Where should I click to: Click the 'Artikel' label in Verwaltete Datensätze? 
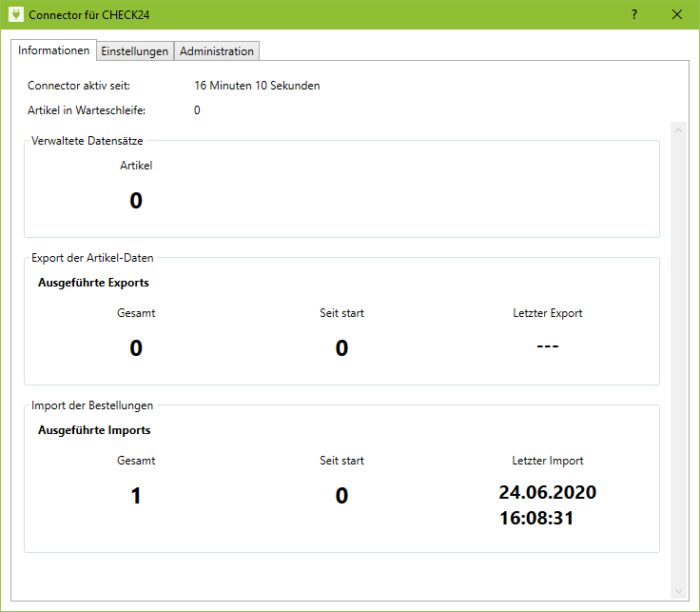pos(136,166)
